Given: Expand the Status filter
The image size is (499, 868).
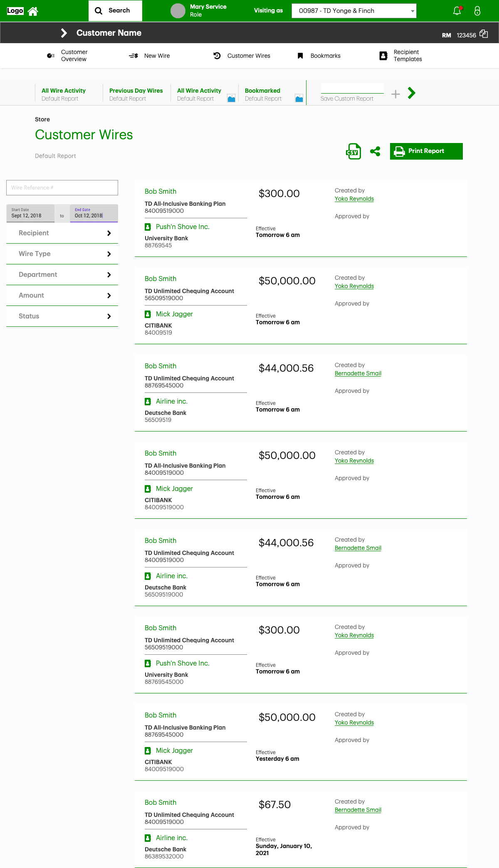Looking at the screenshot, I should 62,316.
